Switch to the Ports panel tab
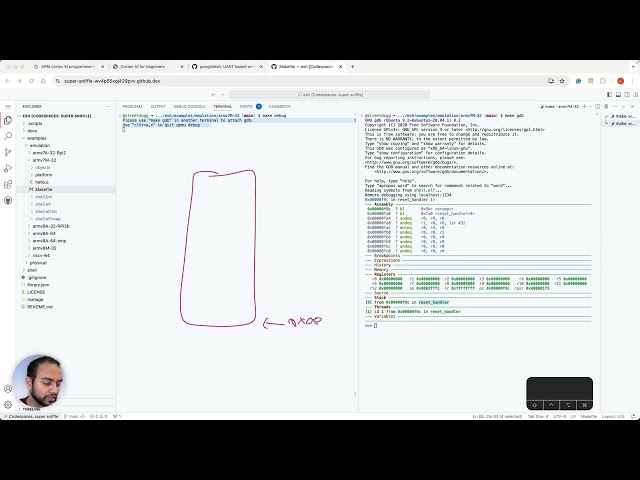Image resolution: width=640 pixels, height=480 pixels. (246, 107)
